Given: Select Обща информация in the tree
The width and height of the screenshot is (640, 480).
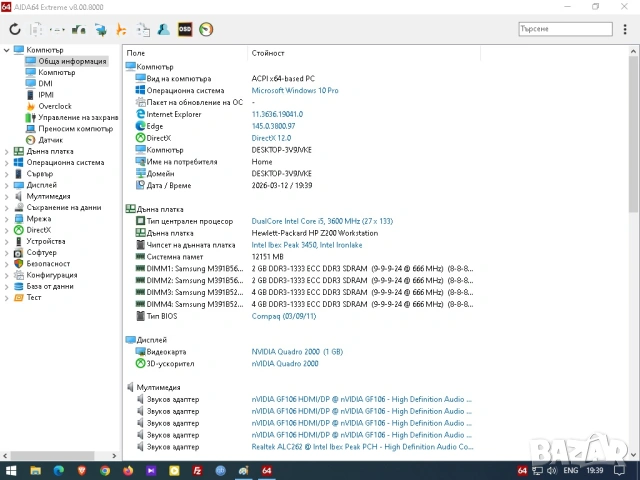Looking at the screenshot, I should 72,61.
